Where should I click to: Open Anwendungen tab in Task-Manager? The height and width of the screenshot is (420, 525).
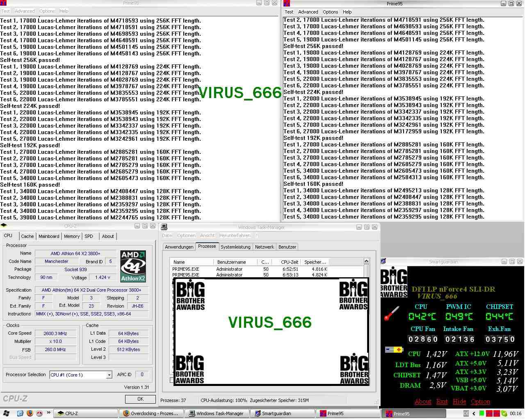pyautogui.click(x=179, y=247)
